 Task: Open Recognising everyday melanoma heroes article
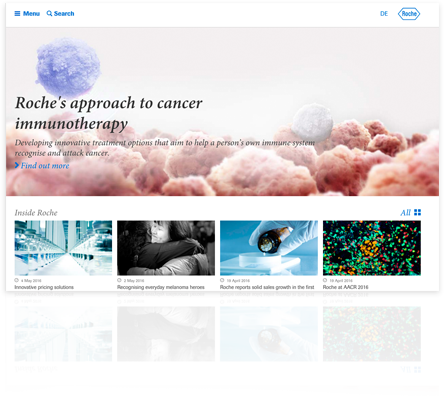(161, 287)
